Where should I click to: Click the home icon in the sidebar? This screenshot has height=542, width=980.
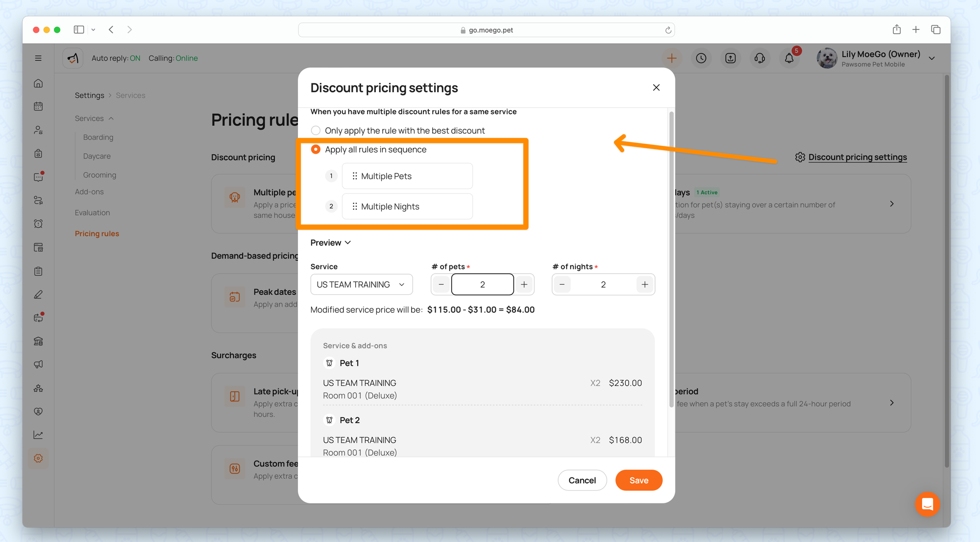[x=38, y=83]
